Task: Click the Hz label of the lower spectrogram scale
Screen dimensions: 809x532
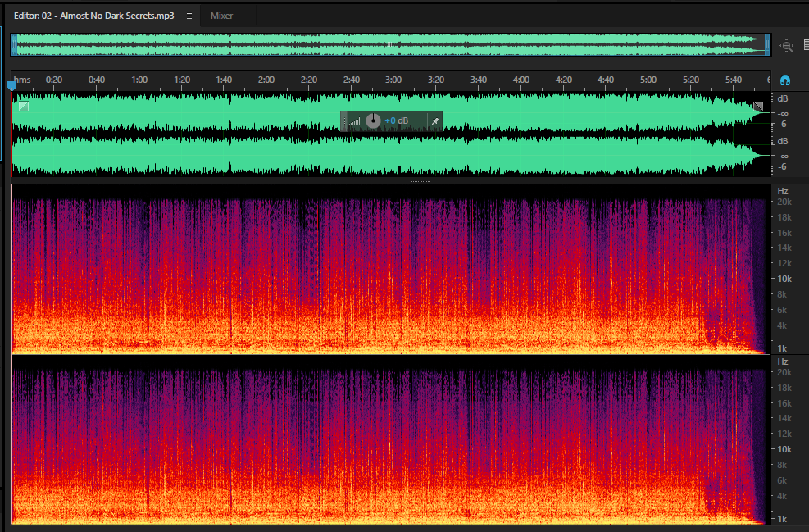Action: [x=783, y=361]
